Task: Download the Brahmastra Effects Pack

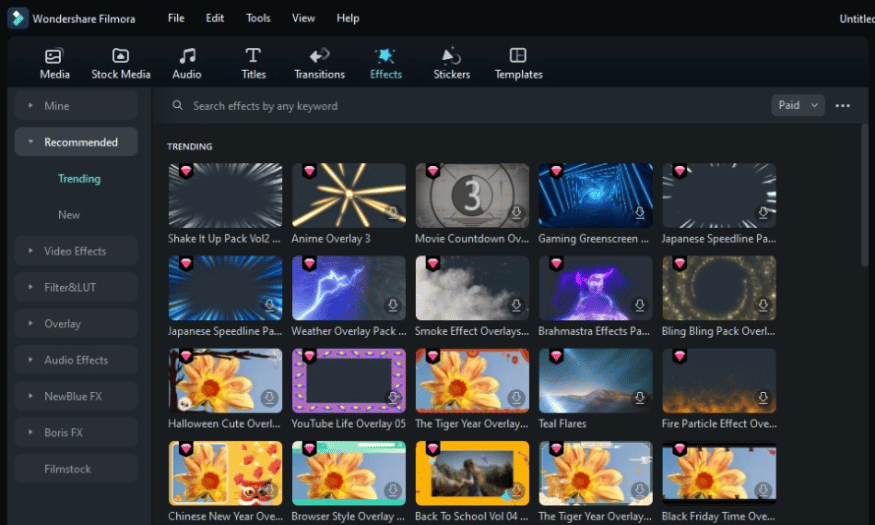Action: [640, 305]
